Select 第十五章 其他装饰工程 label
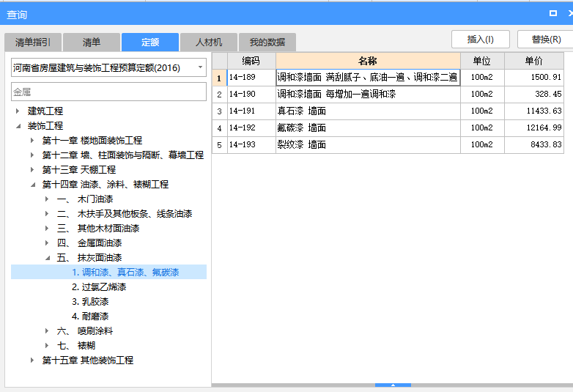 tap(88, 360)
